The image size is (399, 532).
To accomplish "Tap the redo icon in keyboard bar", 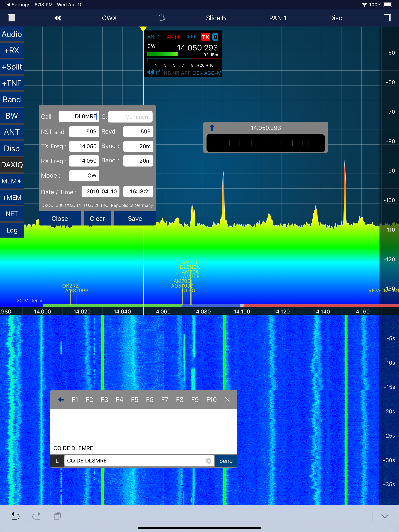I will pyautogui.click(x=36, y=516).
